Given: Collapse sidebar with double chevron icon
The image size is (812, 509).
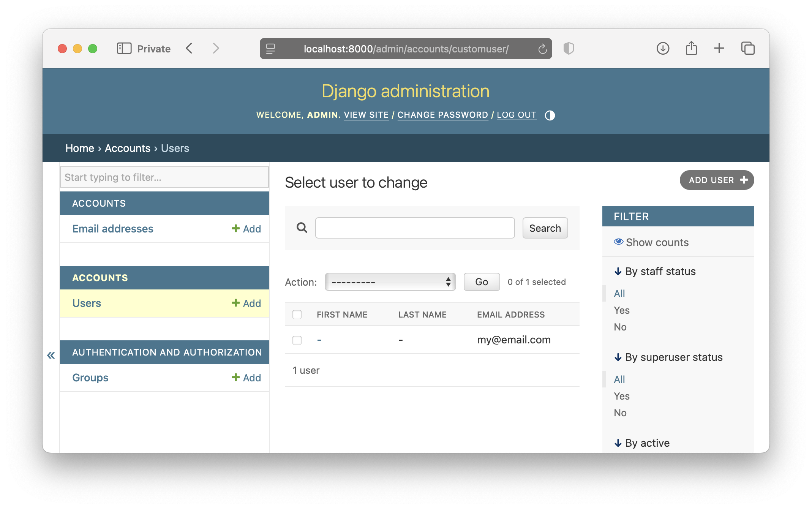Looking at the screenshot, I should click(x=51, y=355).
